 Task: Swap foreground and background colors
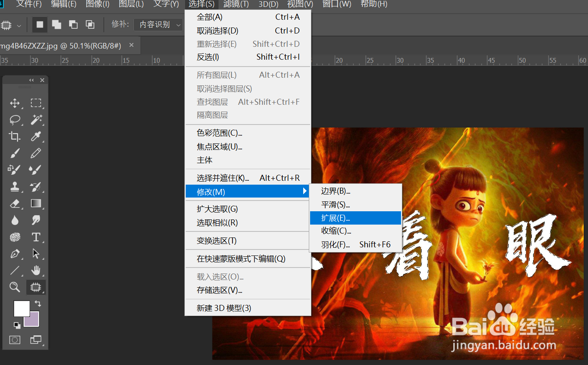(38, 304)
